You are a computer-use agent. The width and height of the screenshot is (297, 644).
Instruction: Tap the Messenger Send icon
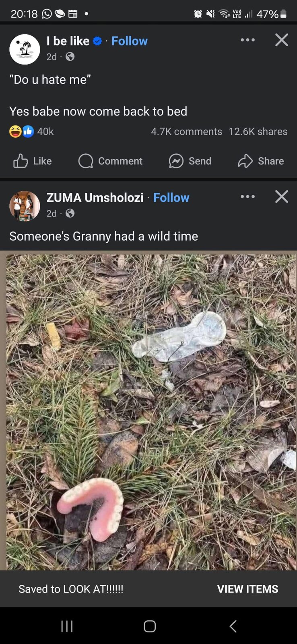pyautogui.click(x=176, y=161)
